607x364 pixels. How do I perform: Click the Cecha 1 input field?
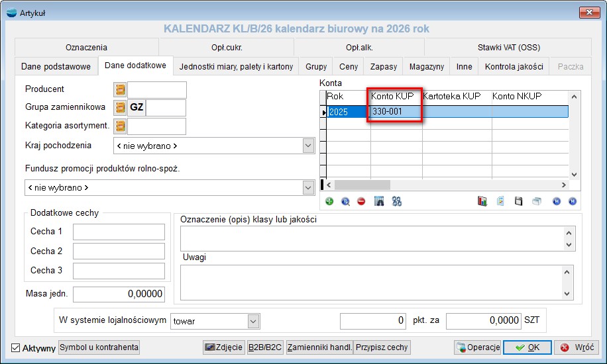[119, 232]
